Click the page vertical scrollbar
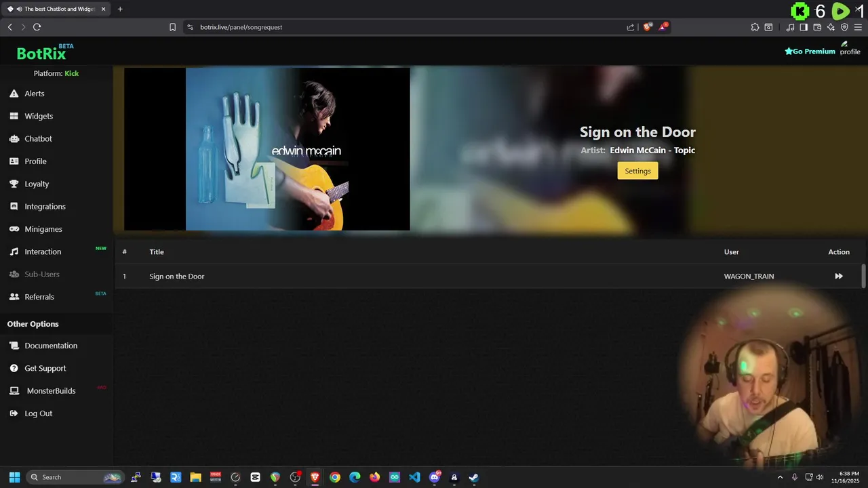This screenshot has height=488, width=868. click(864, 277)
